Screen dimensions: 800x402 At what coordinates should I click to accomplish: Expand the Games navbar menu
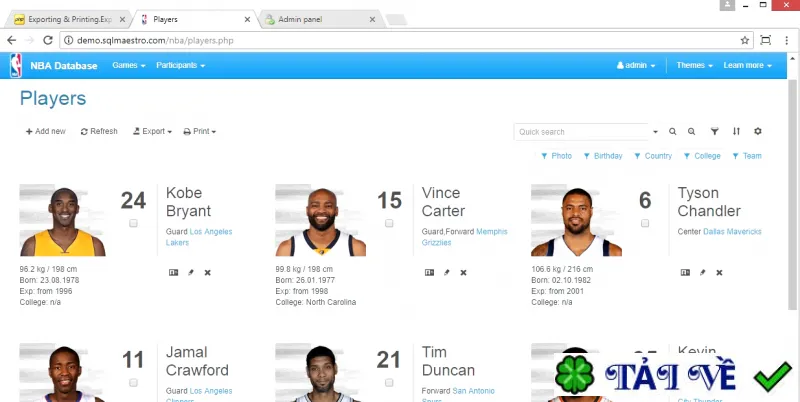click(129, 65)
